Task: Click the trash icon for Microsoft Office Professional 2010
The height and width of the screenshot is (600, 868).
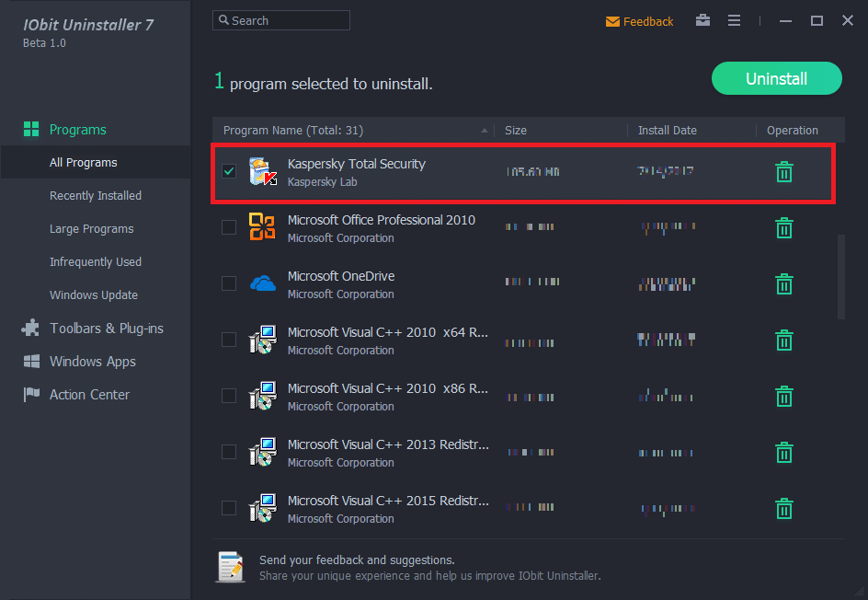Action: point(783,227)
